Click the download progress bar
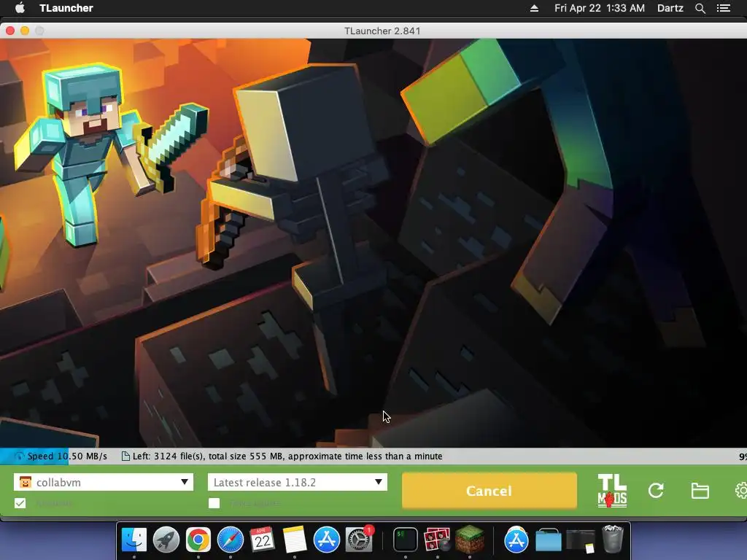The width and height of the screenshot is (747, 560). tap(373, 456)
